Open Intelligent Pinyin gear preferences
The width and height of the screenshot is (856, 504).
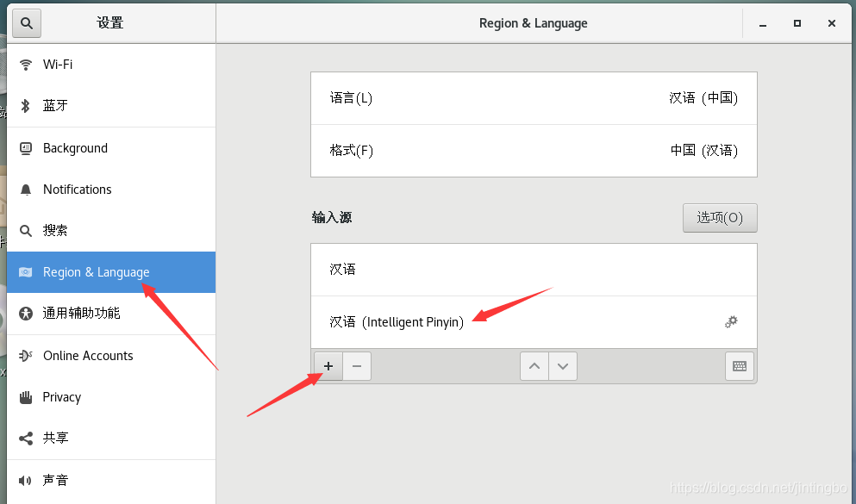(731, 322)
